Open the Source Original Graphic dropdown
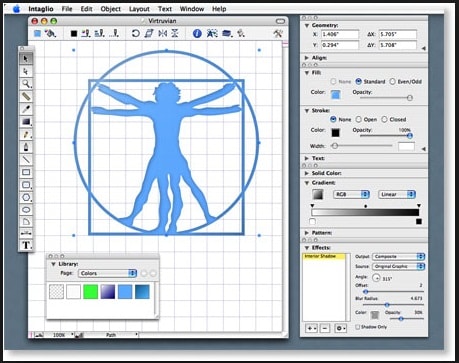 (x=398, y=266)
